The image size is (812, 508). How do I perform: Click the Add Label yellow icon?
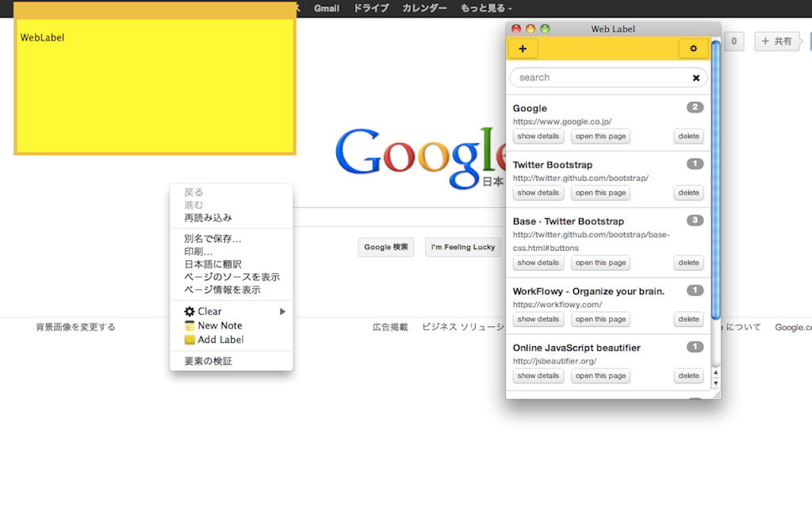(190, 340)
